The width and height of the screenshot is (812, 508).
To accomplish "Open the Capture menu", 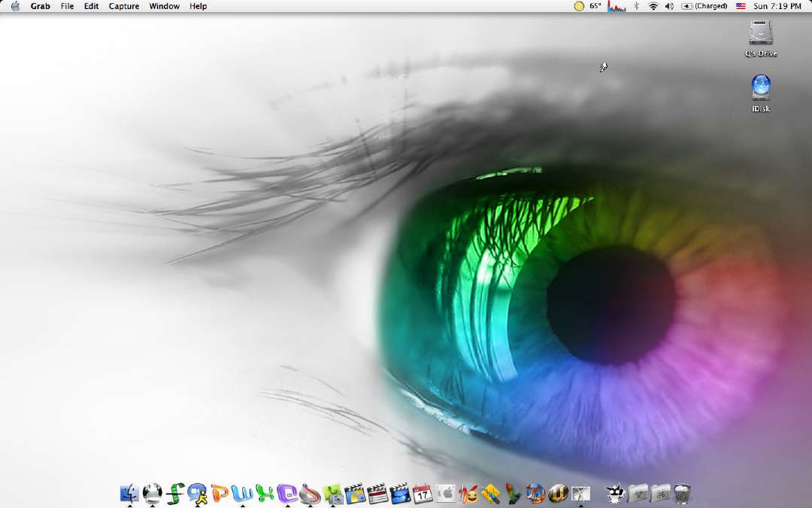I will 123,6.
